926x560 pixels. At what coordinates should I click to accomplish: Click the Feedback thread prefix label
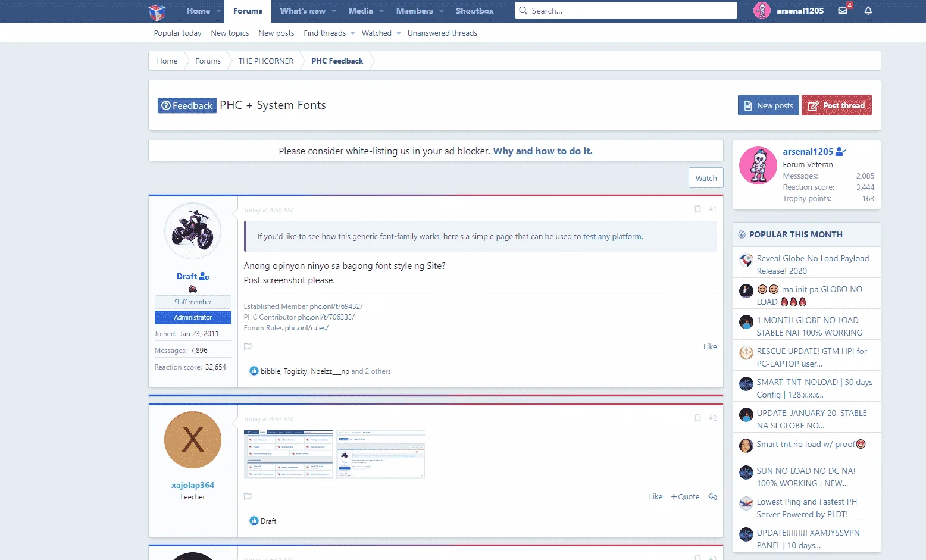(x=187, y=105)
